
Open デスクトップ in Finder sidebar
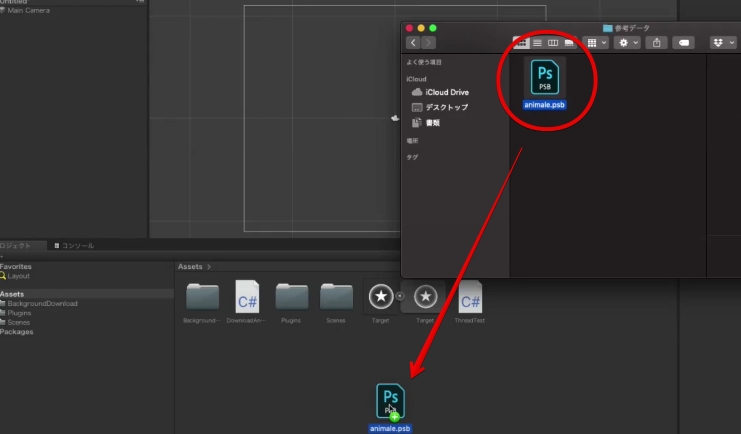coord(440,107)
